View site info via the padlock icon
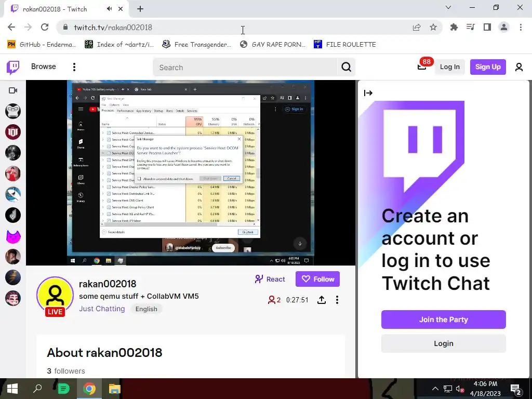 click(66, 28)
